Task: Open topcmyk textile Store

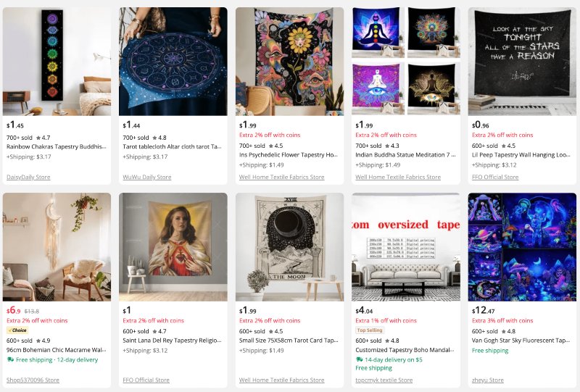Action: [384, 380]
